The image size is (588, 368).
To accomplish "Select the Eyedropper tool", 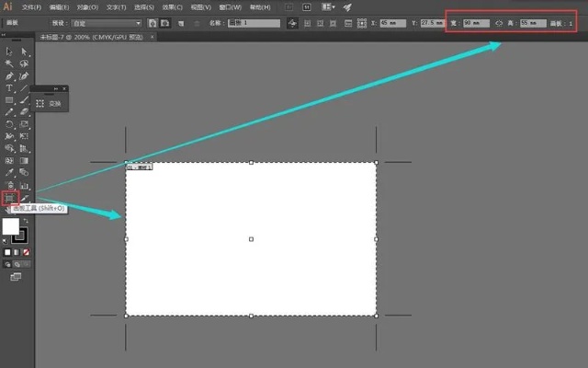I will 9,173.
